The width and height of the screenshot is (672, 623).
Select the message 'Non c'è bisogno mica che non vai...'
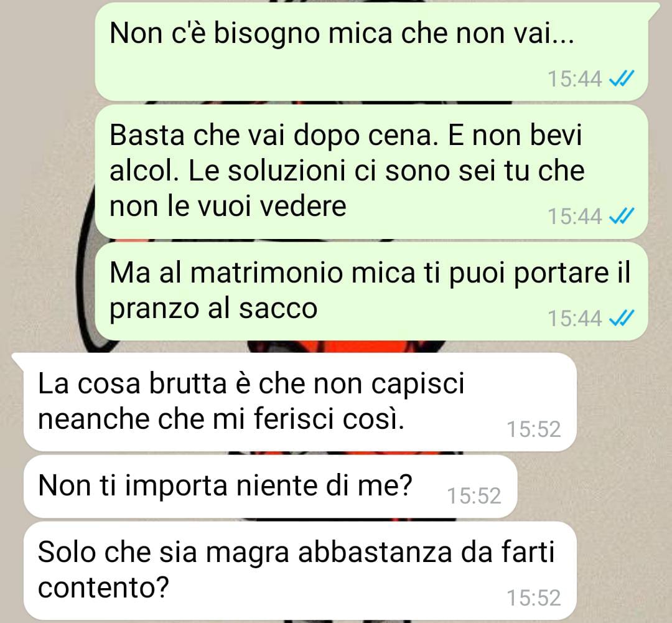click(x=371, y=52)
